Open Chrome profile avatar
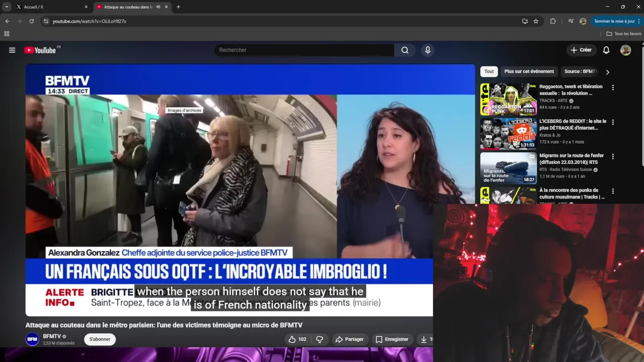The image size is (644, 362). coord(583,21)
